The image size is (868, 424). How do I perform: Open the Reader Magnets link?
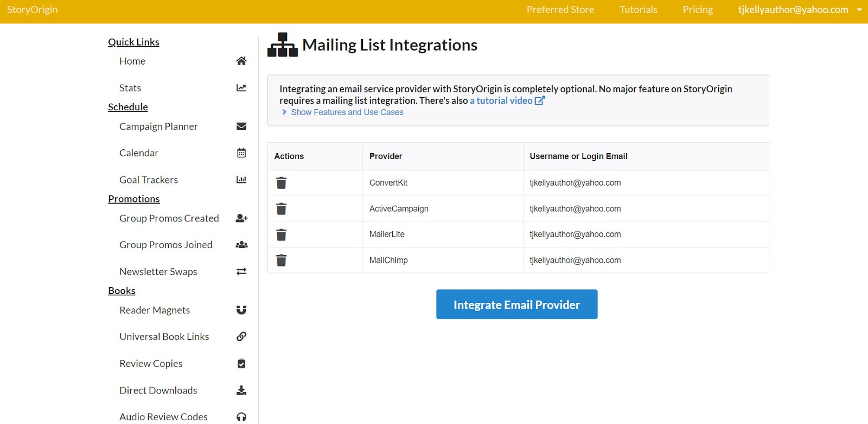pos(155,310)
